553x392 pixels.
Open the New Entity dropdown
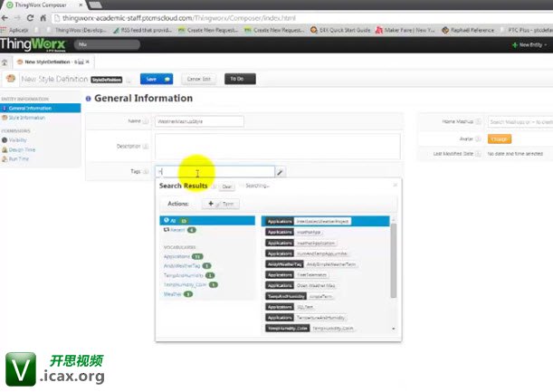[529, 44]
